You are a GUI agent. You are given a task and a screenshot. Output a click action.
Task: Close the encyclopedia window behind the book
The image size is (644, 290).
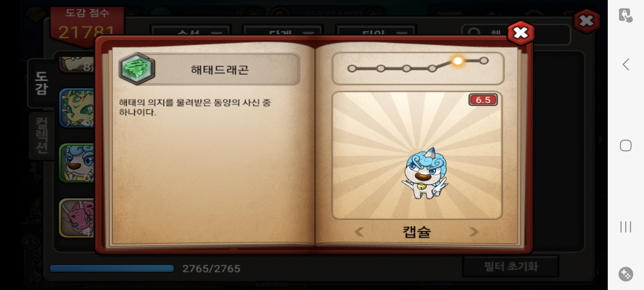(x=587, y=21)
